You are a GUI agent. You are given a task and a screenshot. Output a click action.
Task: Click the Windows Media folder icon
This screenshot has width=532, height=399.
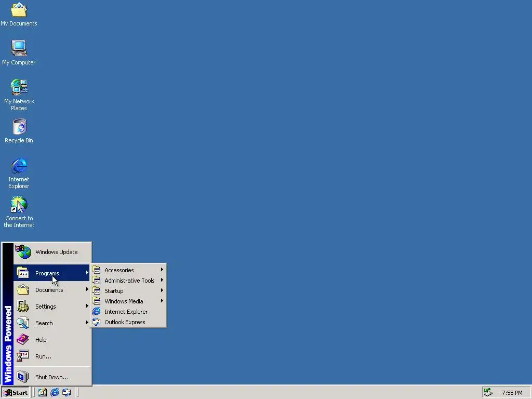[96, 301]
